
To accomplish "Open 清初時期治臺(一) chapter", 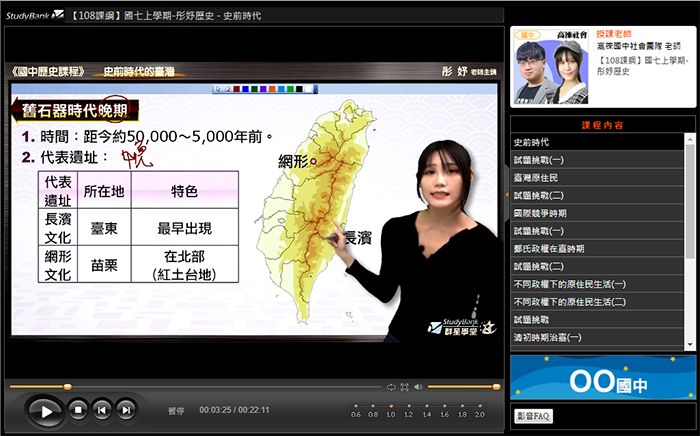I will [x=546, y=338].
